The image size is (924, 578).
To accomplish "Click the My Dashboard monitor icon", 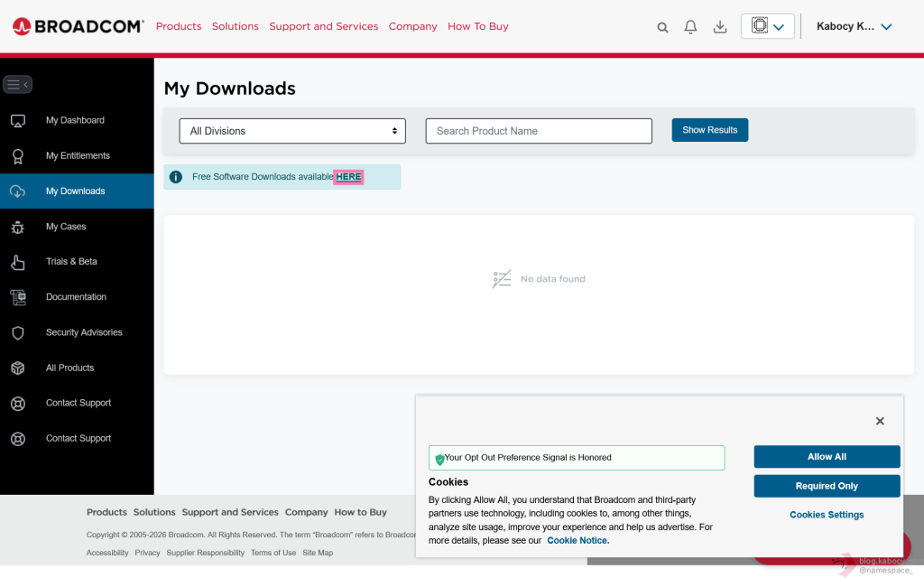I will click(17, 120).
